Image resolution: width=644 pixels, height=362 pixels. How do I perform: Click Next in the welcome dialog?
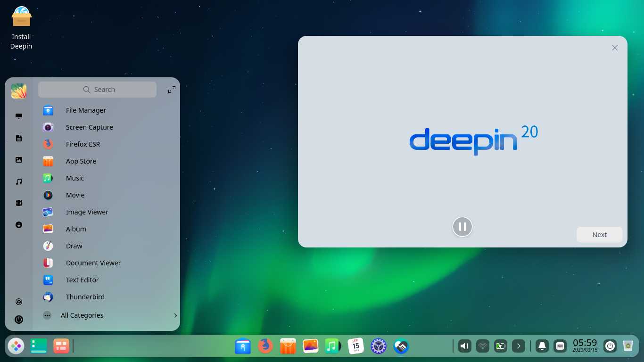pos(599,234)
